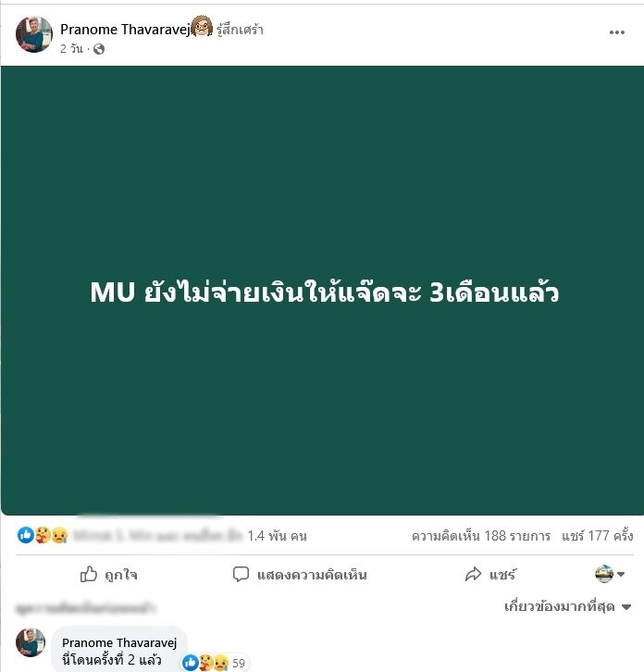Click the แชร์ share button
The height and width of the screenshot is (672, 644).
(x=490, y=574)
